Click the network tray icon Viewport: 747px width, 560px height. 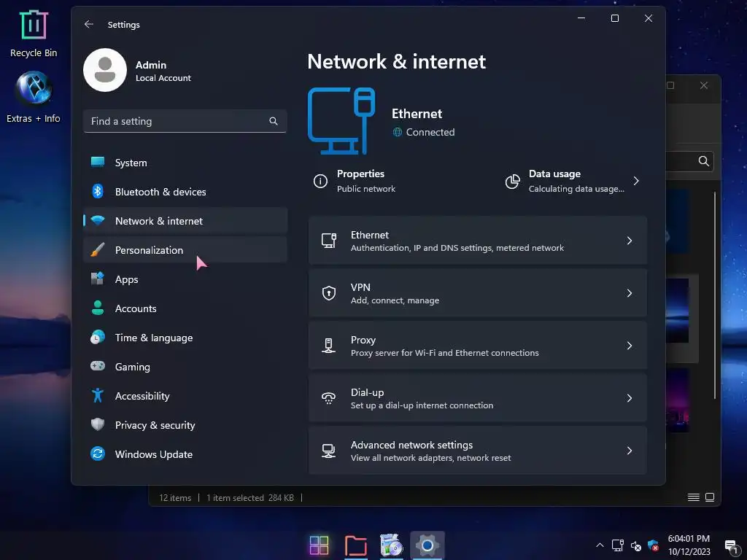coord(617,545)
